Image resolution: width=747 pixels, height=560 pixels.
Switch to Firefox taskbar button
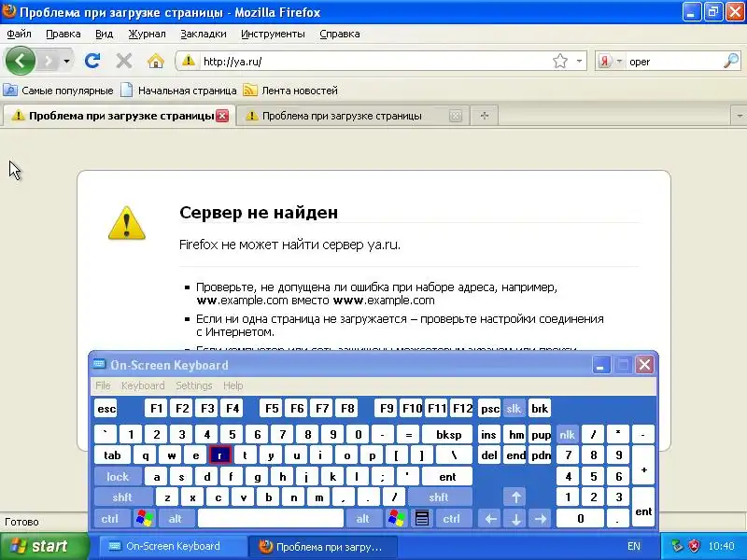click(323, 546)
